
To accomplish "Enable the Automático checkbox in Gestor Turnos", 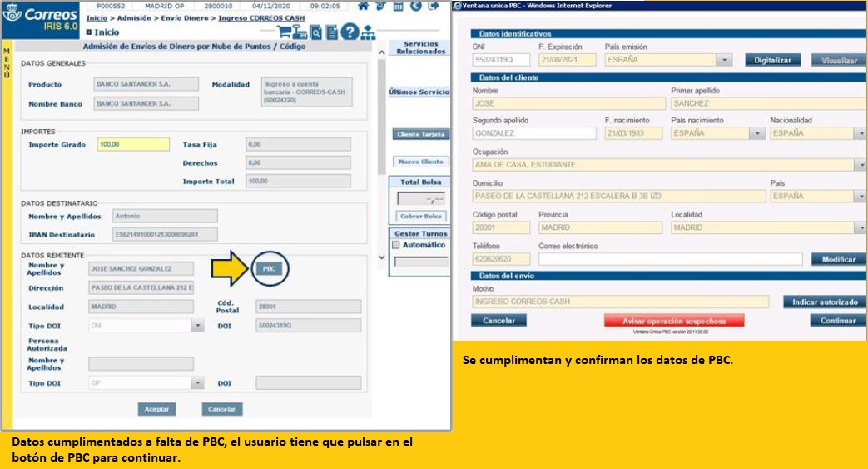I will coord(395,246).
